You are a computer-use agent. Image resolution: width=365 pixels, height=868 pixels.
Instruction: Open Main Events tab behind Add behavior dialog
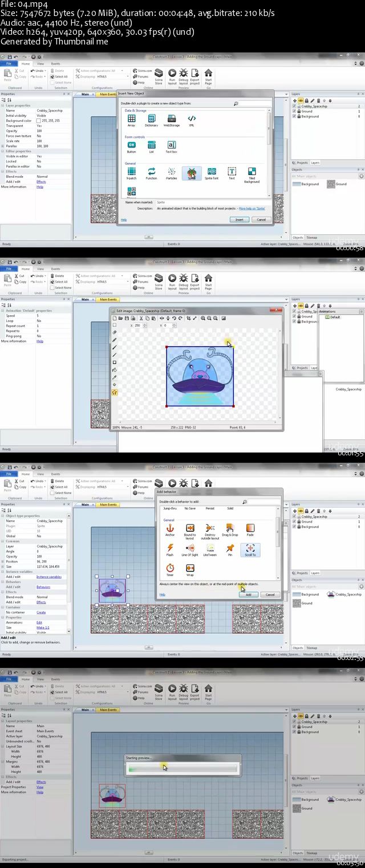point(107,504)
